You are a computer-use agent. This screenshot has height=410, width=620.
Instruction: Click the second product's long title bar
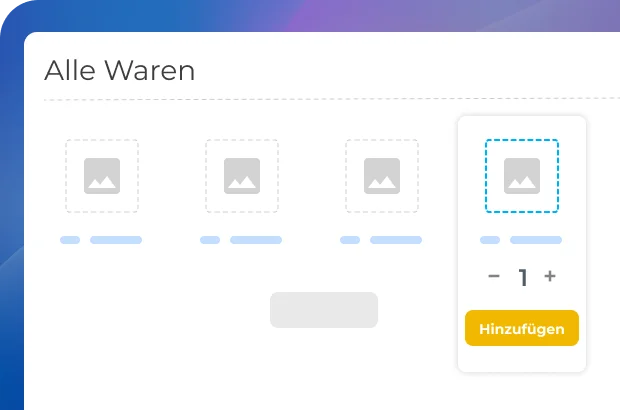(256, 240)
